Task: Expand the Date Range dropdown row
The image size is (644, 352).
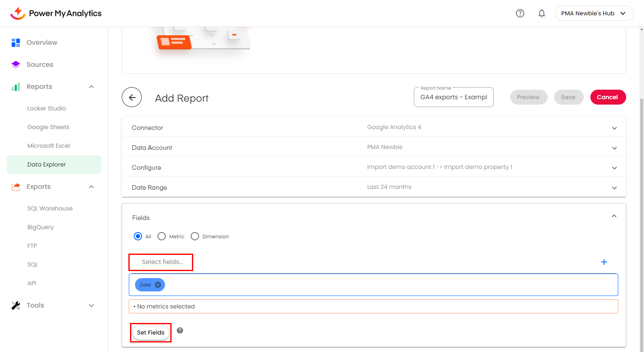Action: [614, 188]
